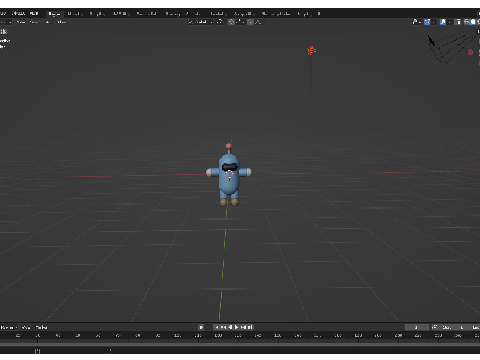
Task: Switch to the Rendering workspace tab
Action: (219, 14)
